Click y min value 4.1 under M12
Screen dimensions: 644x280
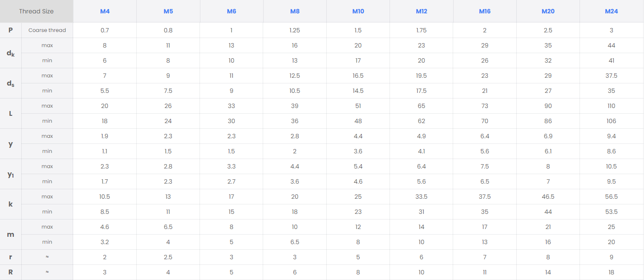(x=422, y=151)
